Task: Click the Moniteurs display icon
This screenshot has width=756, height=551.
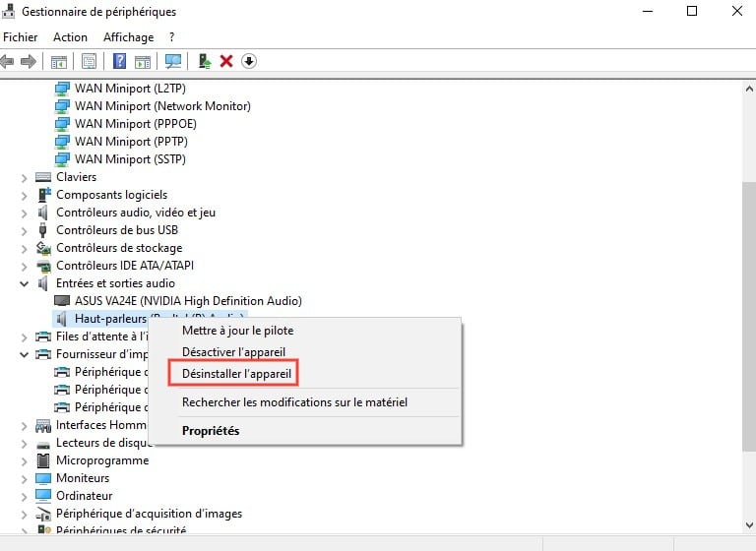Action: tap(43, 479)
